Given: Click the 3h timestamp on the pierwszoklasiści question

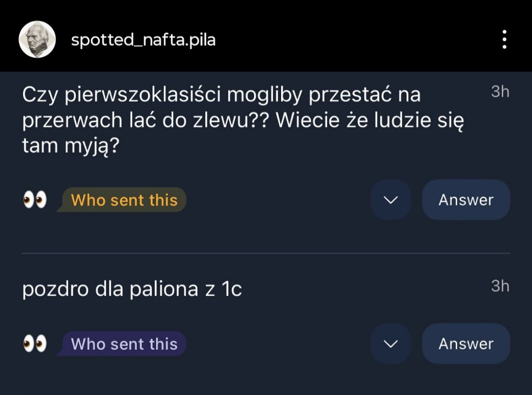Looking at the screenshot, I should pyautogui.click(x=500, y=92).
